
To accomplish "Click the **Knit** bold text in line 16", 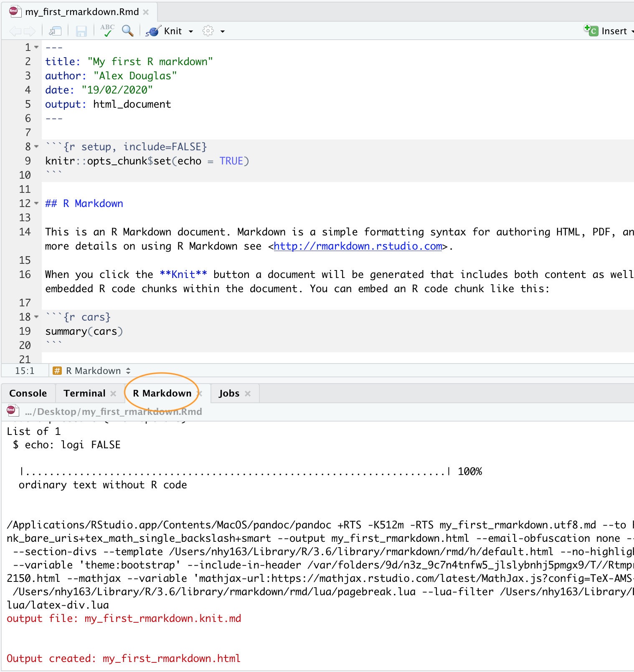I will [x=183, y=274].
